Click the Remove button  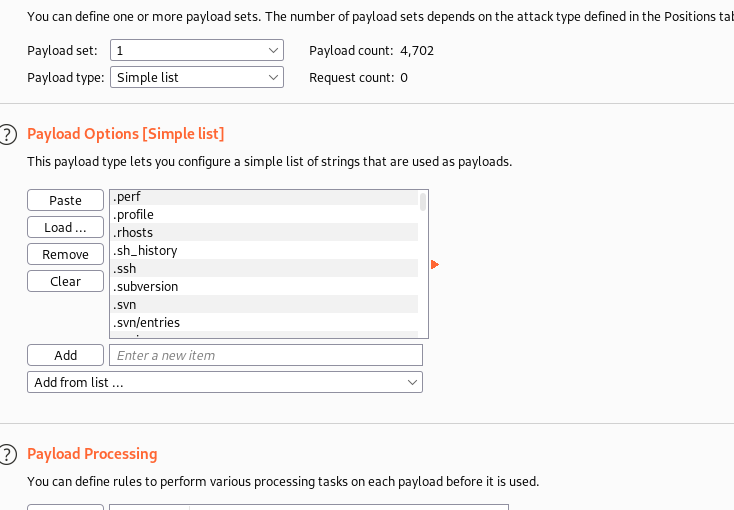pos(65,254)
